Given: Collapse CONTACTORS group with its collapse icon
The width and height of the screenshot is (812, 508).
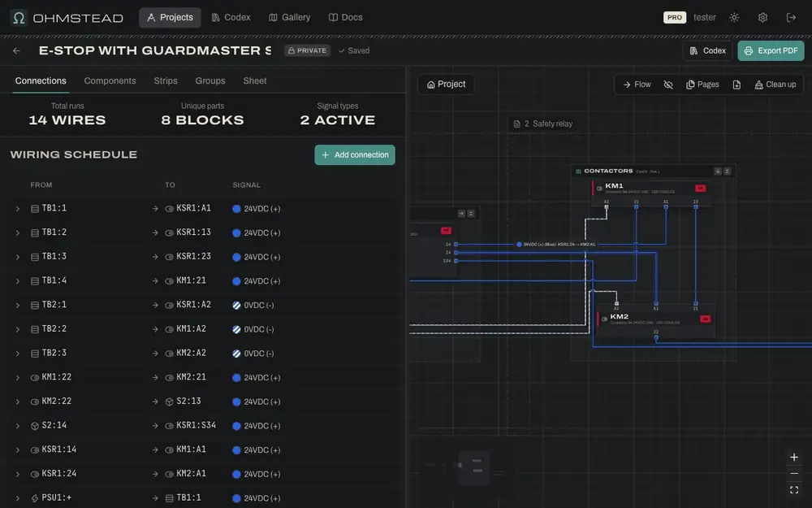Looking at the screenshot, I should tap(727, 171).
